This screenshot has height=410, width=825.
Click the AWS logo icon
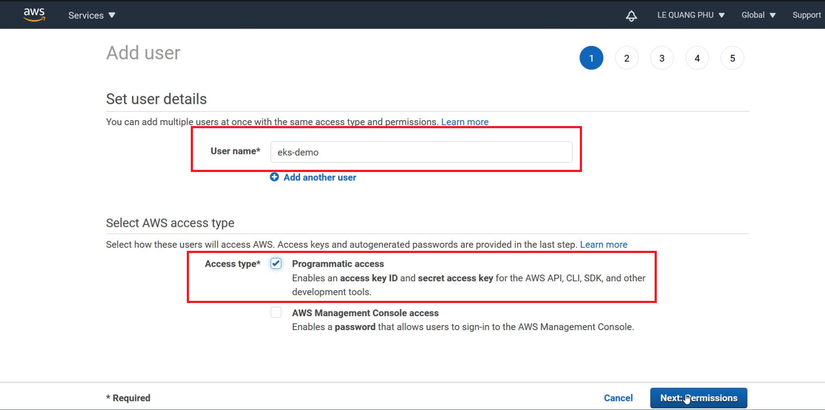[34, 15]
